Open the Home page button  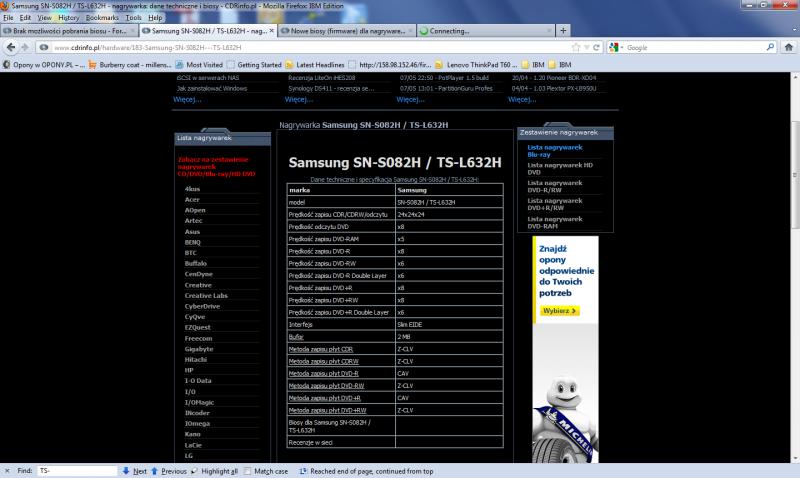point(788,47)
